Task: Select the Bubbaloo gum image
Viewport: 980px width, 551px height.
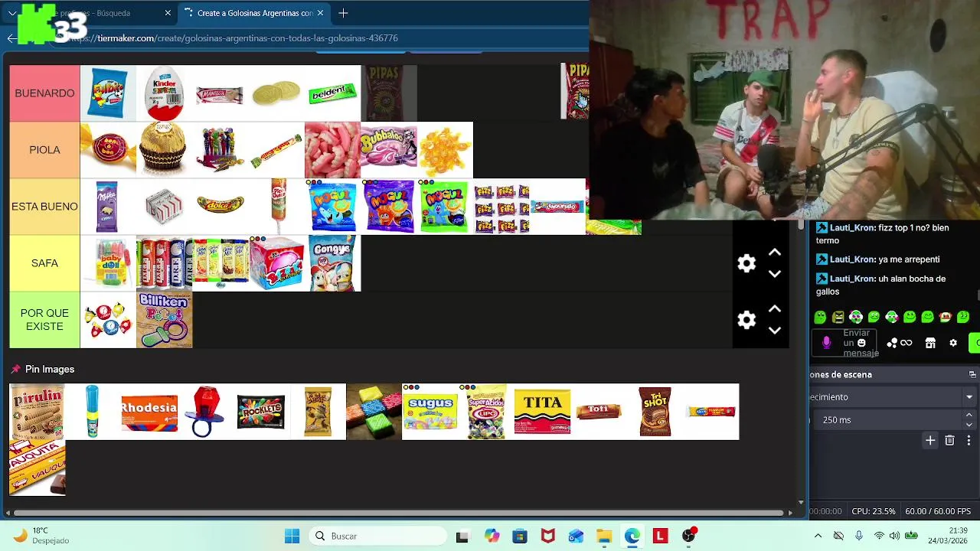Action: [x=389, y=150]
